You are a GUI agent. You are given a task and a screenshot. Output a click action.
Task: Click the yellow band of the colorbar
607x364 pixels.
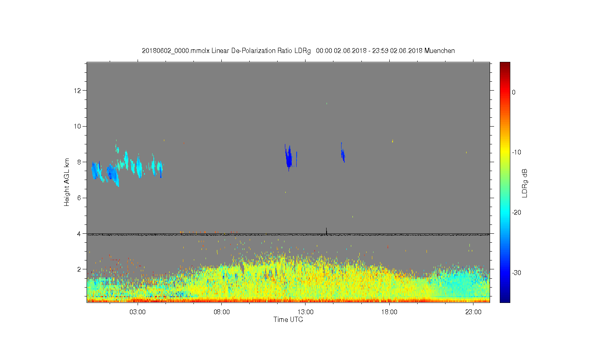point(505,152)
